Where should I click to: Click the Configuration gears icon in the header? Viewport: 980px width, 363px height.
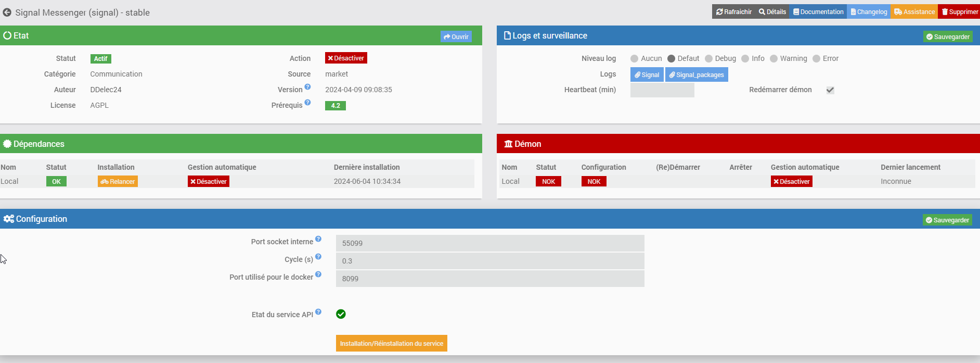[x=8, y=219]
